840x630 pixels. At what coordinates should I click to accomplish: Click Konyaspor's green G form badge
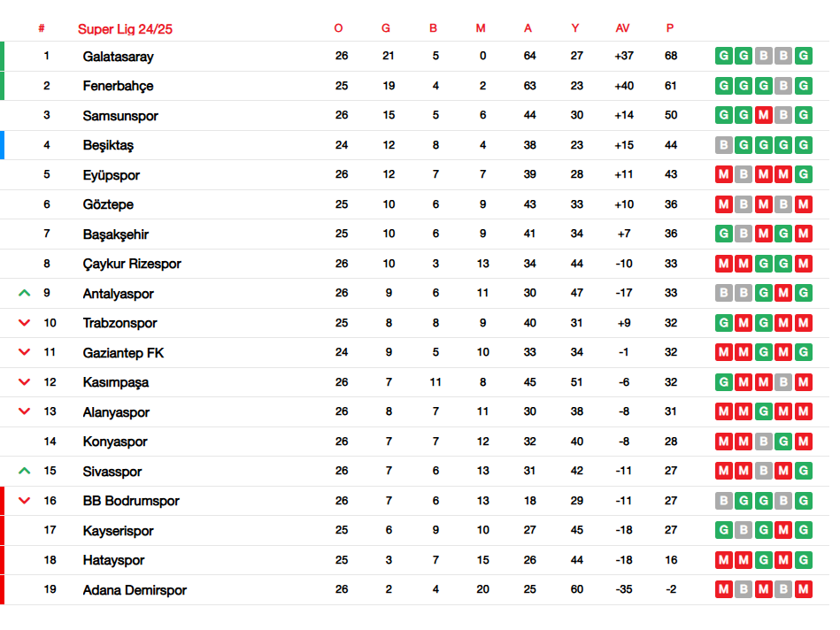pyautogui.click(x=783, y=442)
